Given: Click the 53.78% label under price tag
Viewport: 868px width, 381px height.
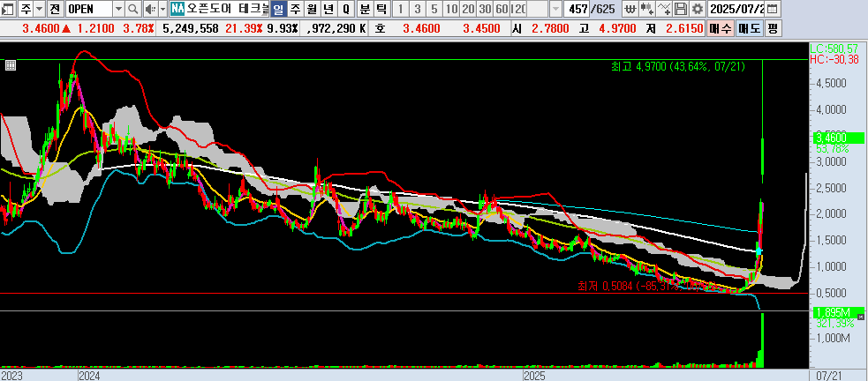Looking at the screenshot, I should [x=833, y=149].
